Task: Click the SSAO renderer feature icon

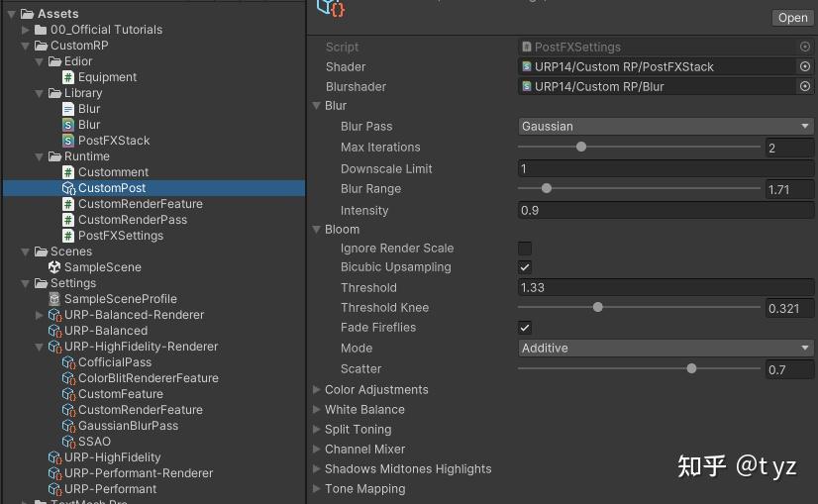Action: point(68,442)
